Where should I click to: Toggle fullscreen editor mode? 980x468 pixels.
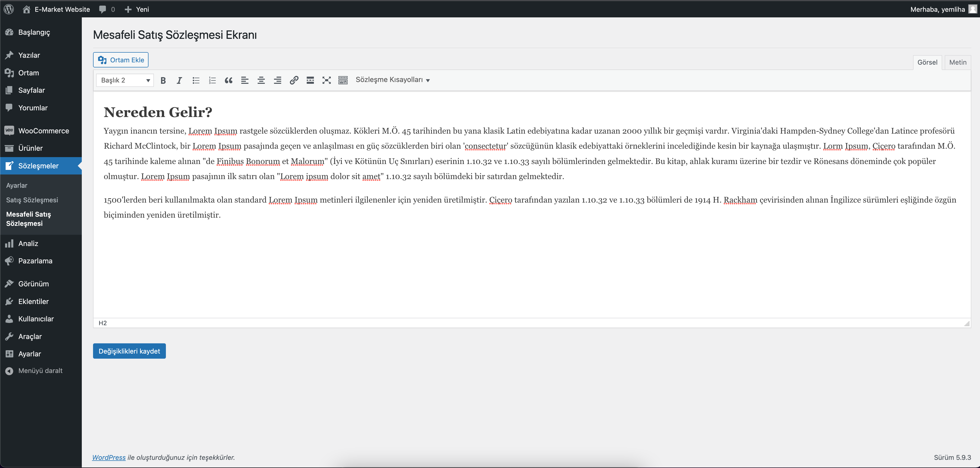tap(327, 80)
